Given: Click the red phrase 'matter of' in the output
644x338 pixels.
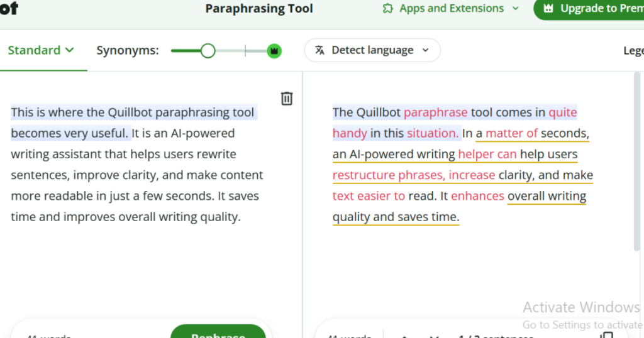Looking at the screenshot, I should coord(511,133).
